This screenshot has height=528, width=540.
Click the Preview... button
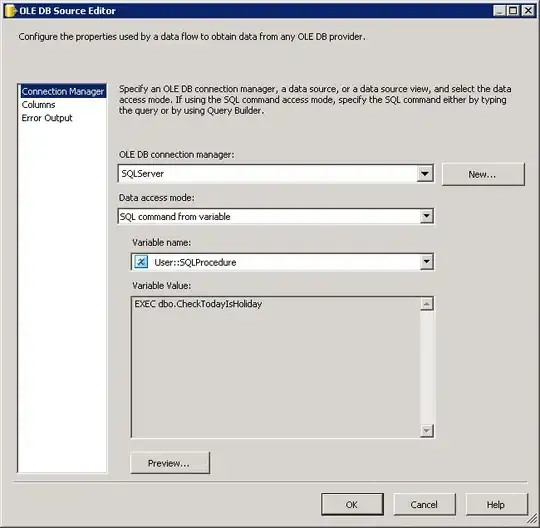[x=170, y=463]
